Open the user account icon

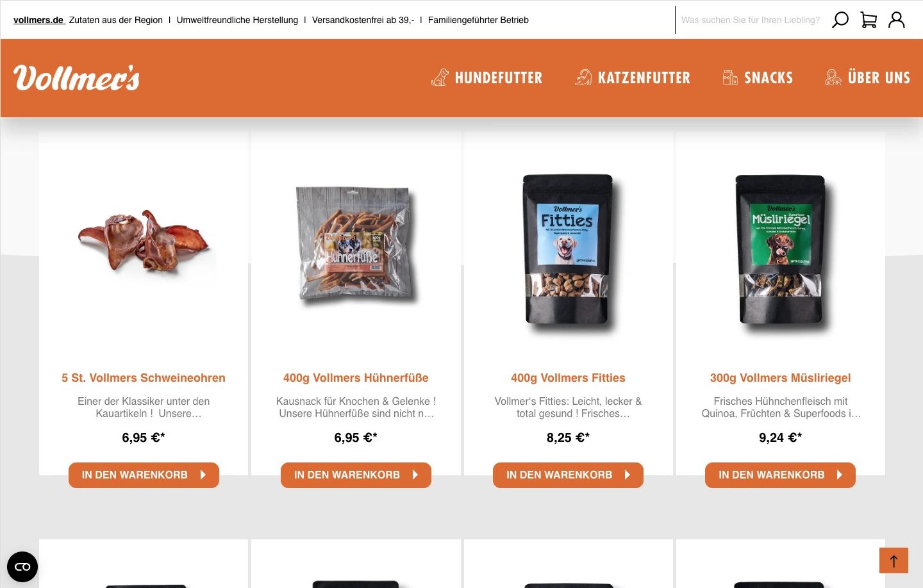pos(897,20)
